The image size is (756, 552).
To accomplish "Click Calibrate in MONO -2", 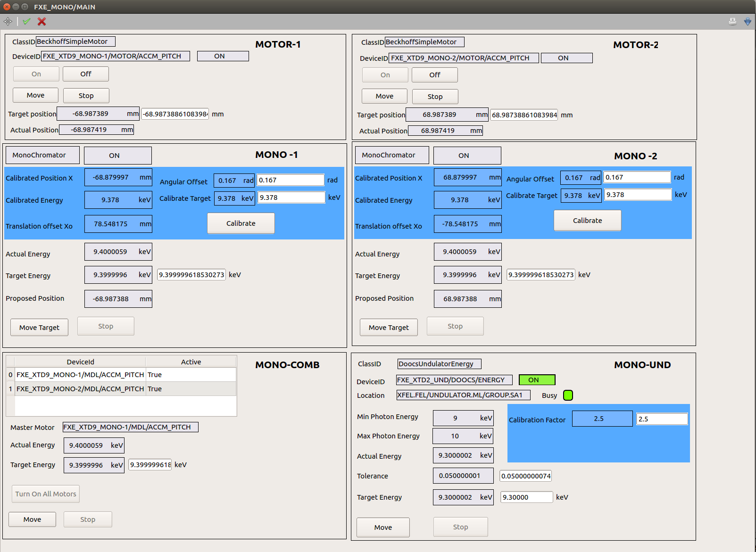I will pyautogui.click(x=588, y=221).
